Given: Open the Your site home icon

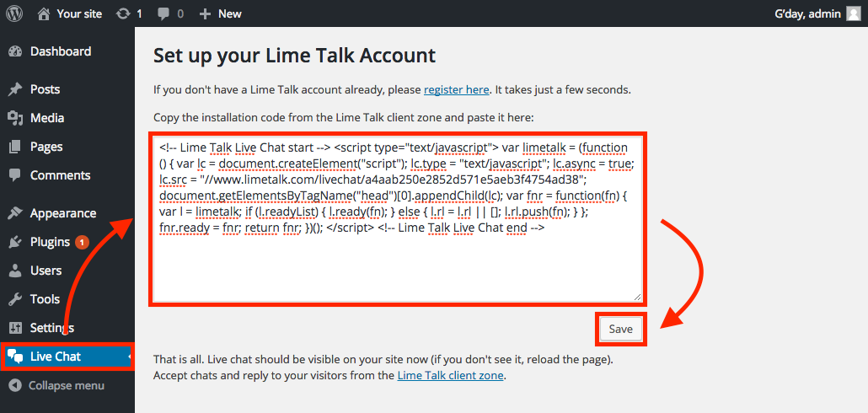Looking at the screenshot, I should [44, 13].
